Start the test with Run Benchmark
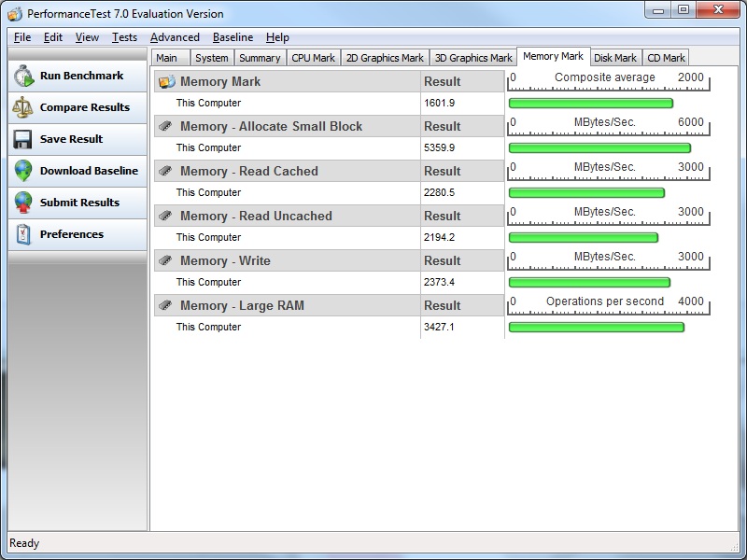 (x=78, y=77)
